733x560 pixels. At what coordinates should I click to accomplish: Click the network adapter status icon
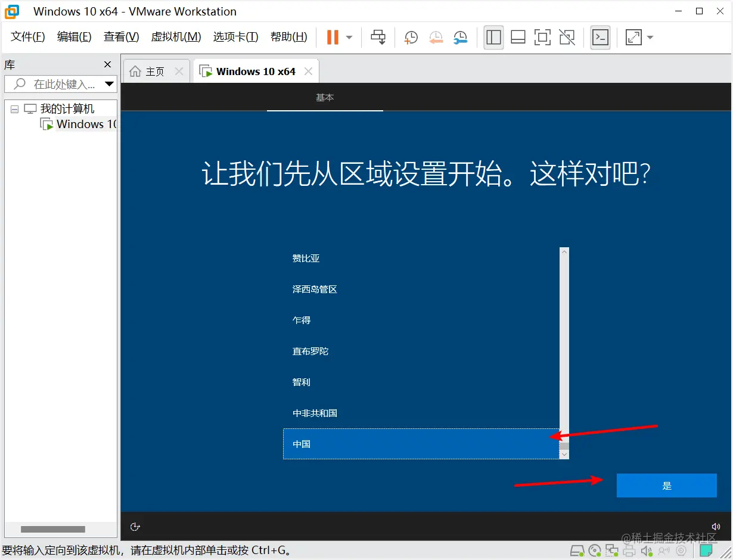611,550
